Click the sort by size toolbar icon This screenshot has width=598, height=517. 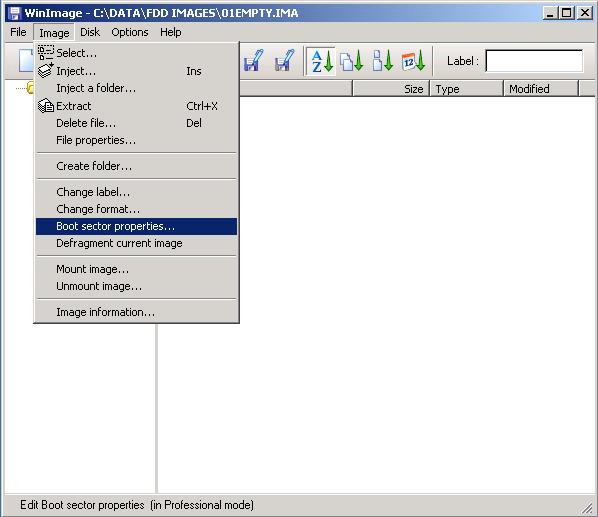[x=383, y=61]
